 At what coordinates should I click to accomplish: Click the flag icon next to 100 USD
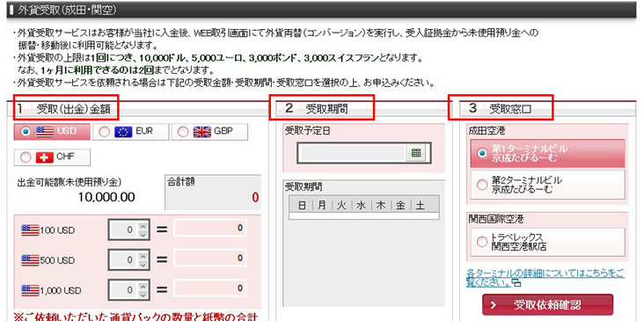tap(30, 230)
